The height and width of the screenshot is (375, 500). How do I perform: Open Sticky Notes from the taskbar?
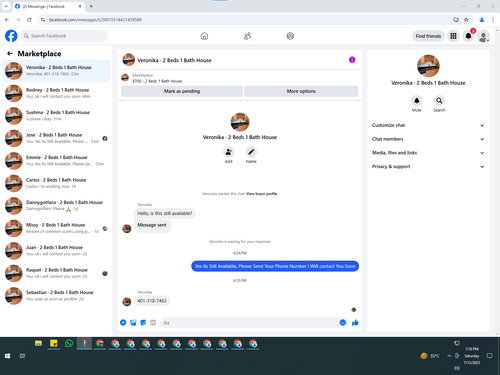54,343
